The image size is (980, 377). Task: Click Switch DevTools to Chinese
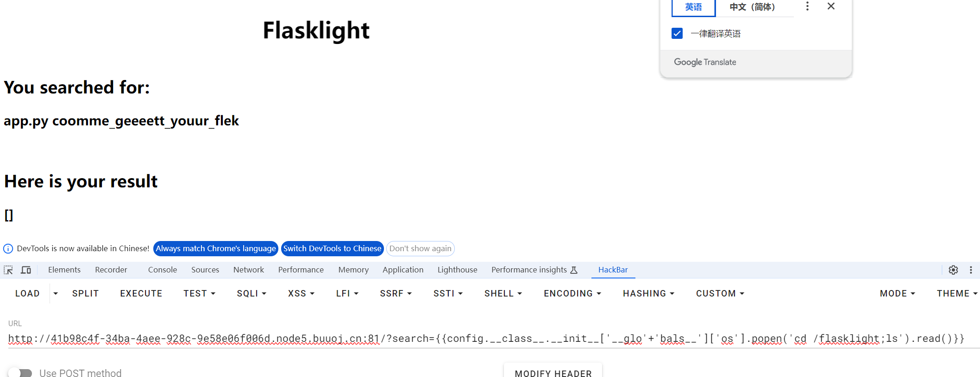pos(333,248)
